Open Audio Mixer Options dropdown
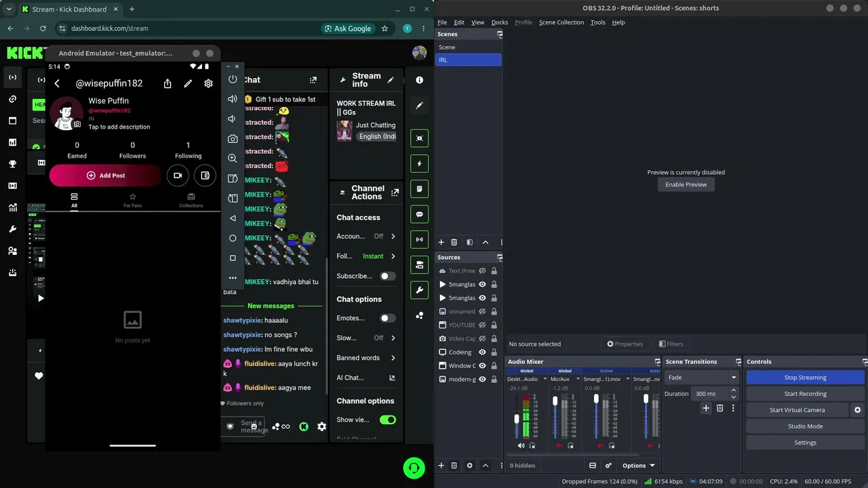The image size is (868, 488). pos(639,466)
